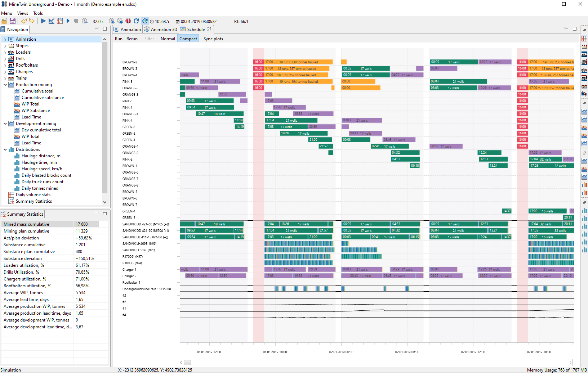Minimize the Navigation panel
This screenshot has height=373, width=588.
97,28
